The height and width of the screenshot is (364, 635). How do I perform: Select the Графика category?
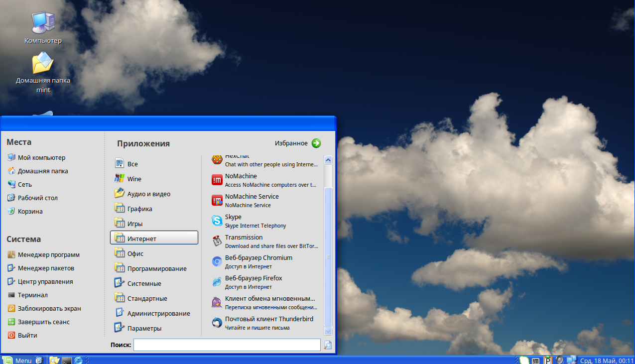(139, 209)
